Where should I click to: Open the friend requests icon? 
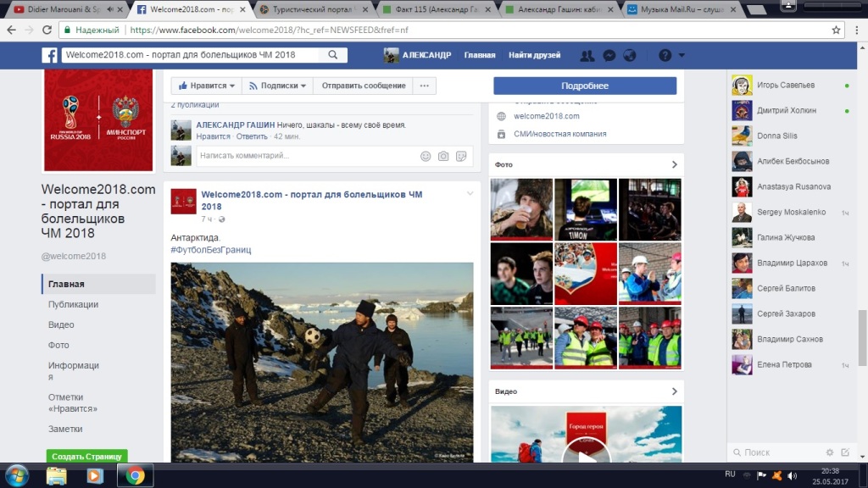(587, 55)
